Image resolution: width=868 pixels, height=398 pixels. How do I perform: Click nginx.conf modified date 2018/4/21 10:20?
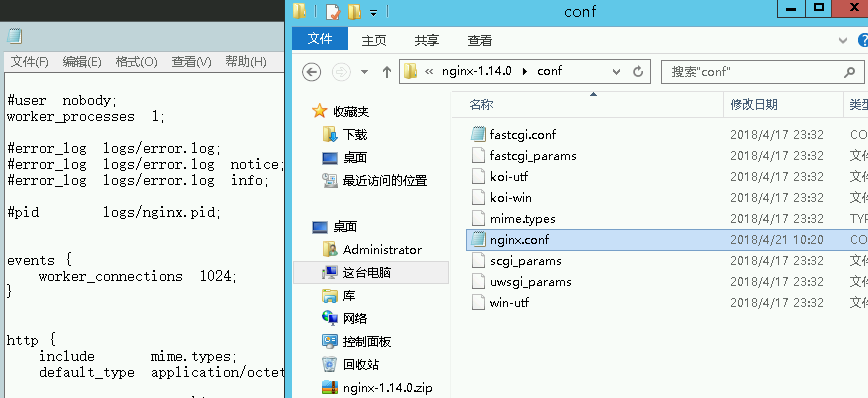click(x=777, y=240)
